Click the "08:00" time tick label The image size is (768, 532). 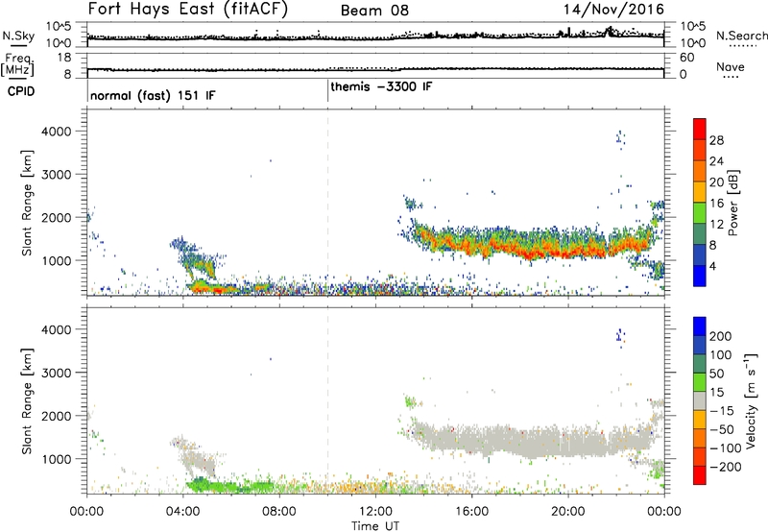278,512
